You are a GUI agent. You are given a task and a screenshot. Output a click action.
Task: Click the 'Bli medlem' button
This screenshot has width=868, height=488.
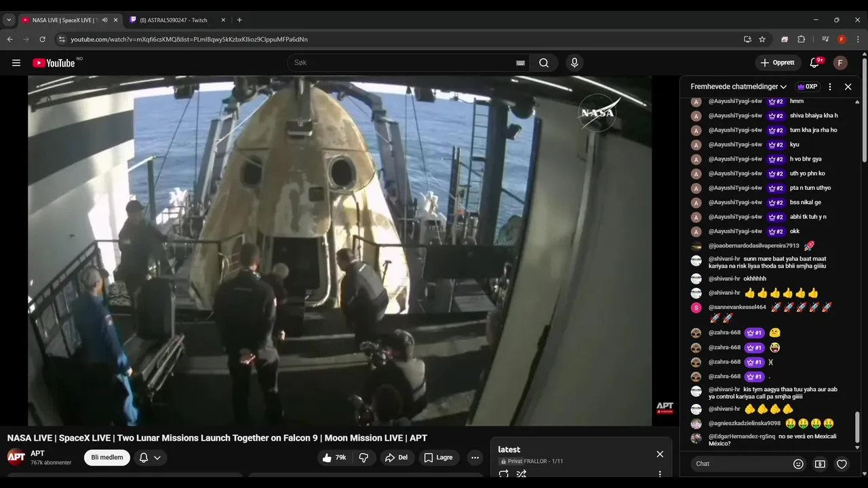coord(107,457)
